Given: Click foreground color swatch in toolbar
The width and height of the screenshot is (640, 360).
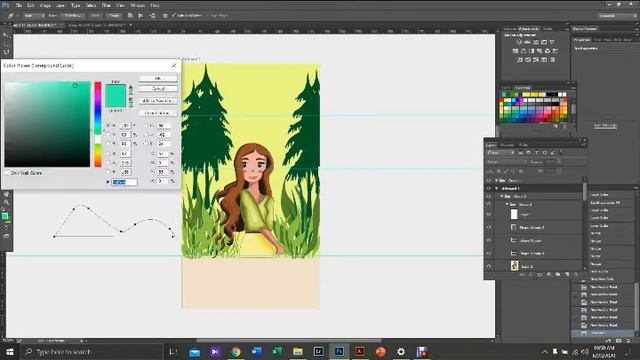Looking at the screenshot, I should click(x=4, y=216).
